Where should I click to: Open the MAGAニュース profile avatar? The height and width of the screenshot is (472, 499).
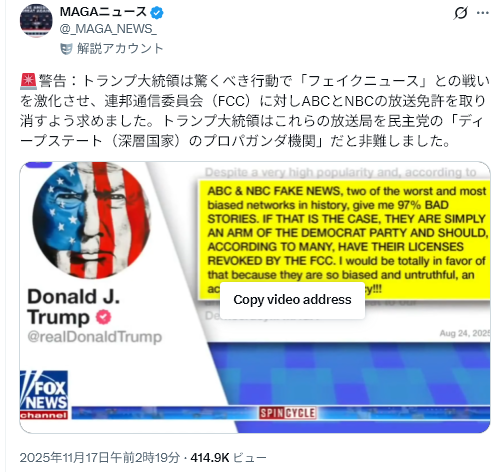[36, 21]
